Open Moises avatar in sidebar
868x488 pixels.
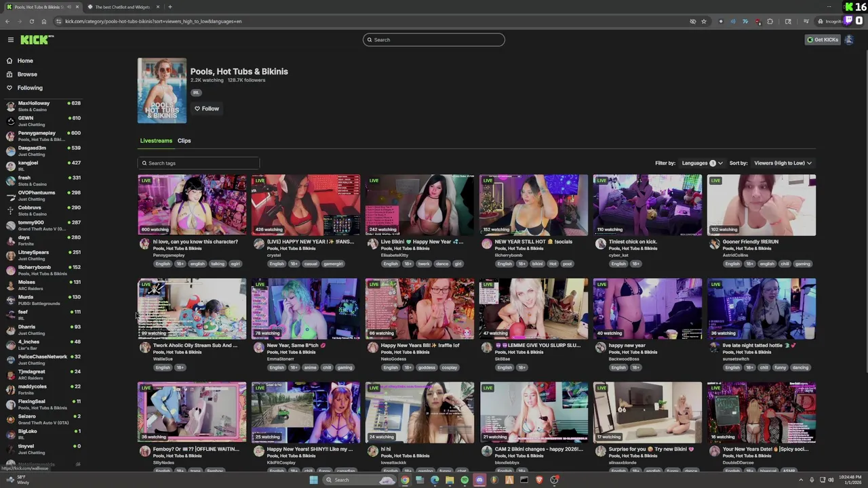(10, 285)
